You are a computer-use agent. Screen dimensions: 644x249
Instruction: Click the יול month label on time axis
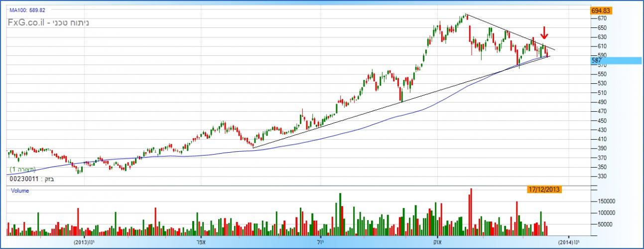coord(319,242)
